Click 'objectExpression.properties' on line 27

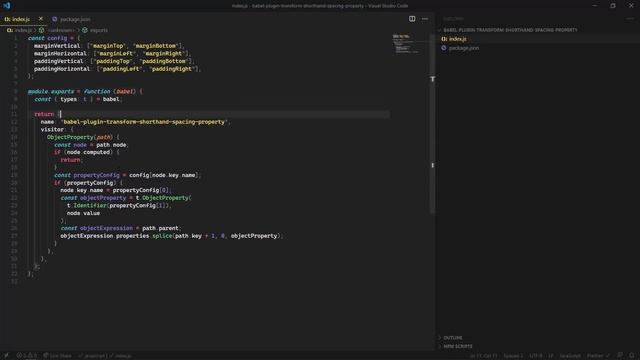tap(104, 236)
